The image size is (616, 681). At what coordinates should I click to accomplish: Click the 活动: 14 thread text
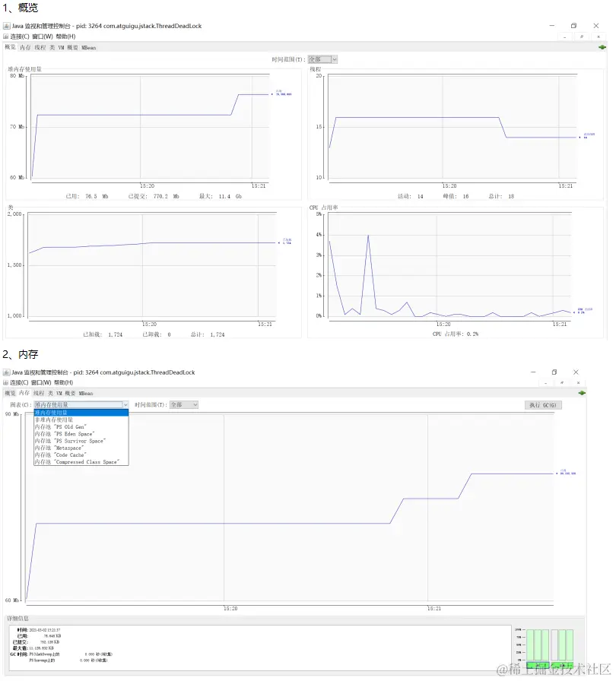pyautogui.click(x=411, y=196)
